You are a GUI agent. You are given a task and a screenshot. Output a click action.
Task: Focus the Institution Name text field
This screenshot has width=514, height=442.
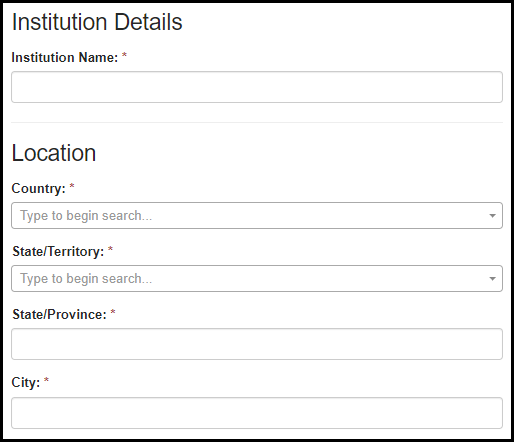(x=257, y=87)
